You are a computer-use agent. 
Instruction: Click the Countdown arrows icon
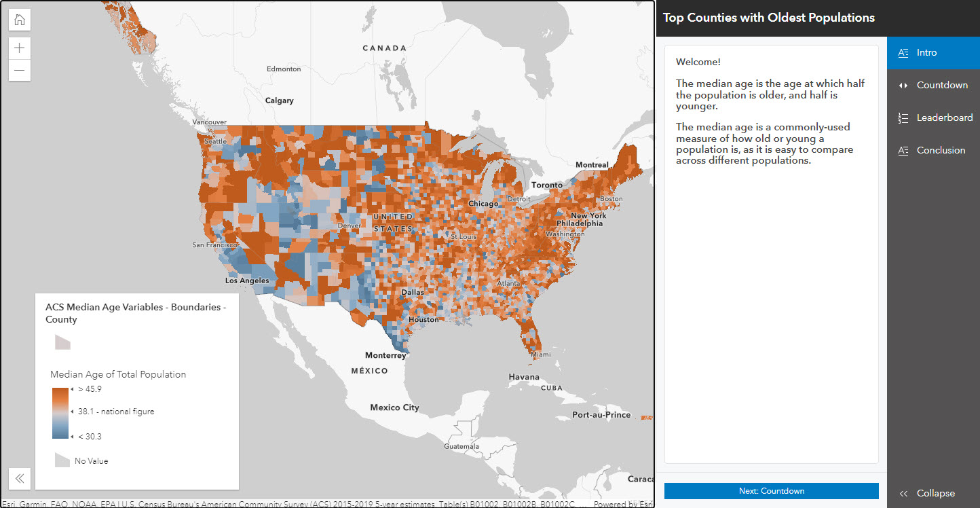coord(903,86)
